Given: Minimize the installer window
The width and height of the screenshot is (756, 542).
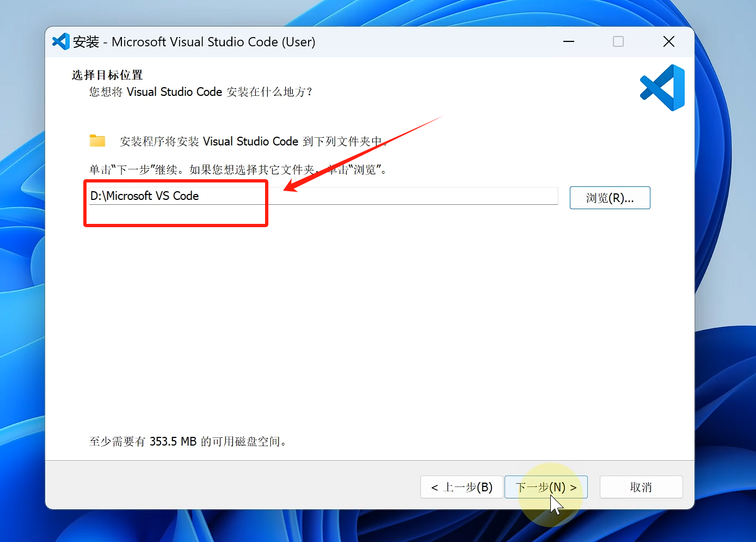Looking at the screenshot, I should tap(569, 42).
